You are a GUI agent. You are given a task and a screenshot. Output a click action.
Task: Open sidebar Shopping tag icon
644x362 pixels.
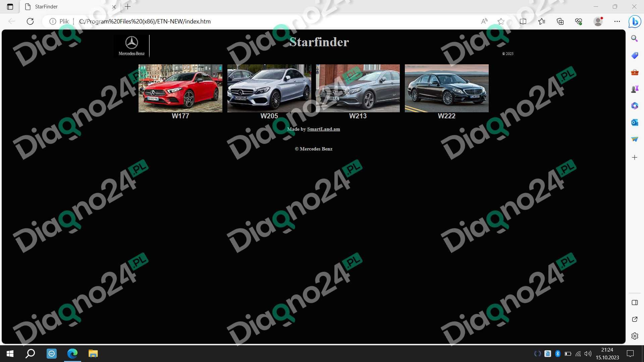[x=635, y=55]
